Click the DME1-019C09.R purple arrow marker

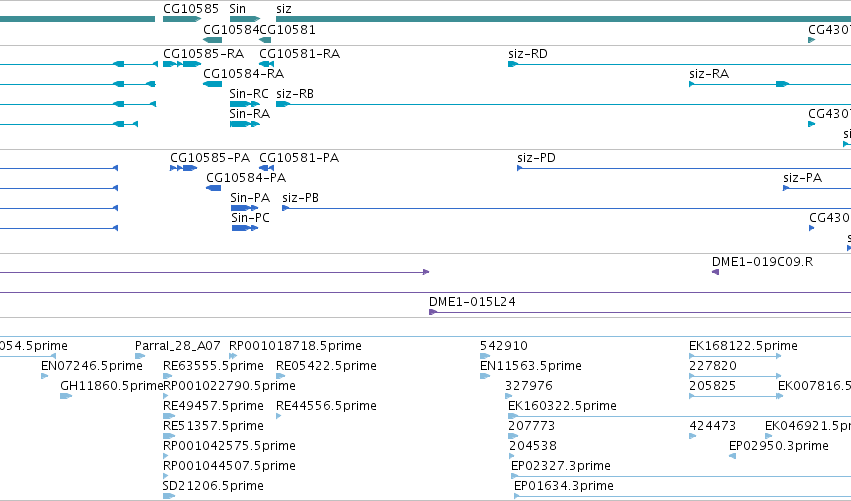click(715, 272)
